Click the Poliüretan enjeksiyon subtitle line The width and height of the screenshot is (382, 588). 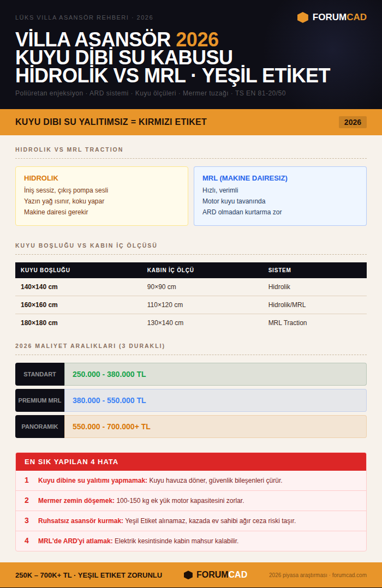click(x=151, y=93)
